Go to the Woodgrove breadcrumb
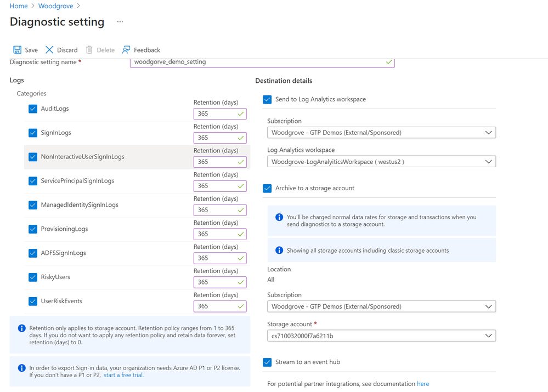This screenshot has width=548, height=392. [55, 6]
